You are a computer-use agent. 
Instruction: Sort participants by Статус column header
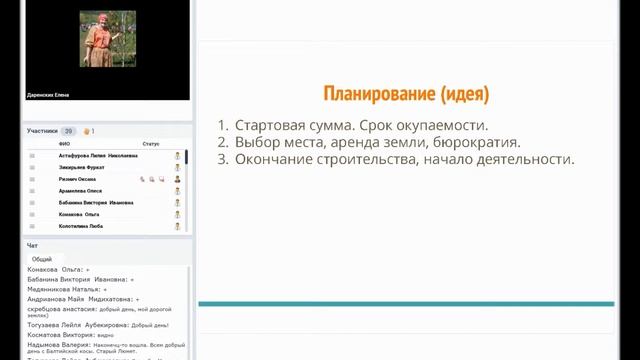(151, 144)
